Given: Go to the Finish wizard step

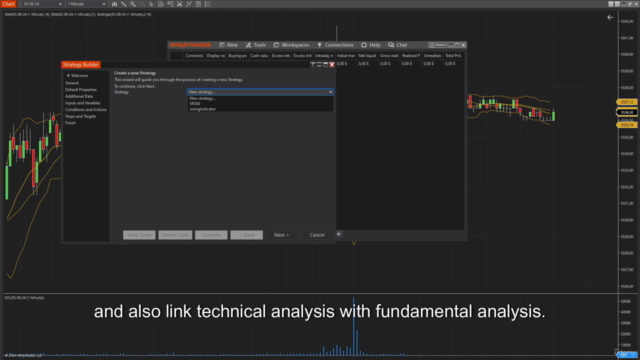Looking at the screenshot, I should click(70, 123).
